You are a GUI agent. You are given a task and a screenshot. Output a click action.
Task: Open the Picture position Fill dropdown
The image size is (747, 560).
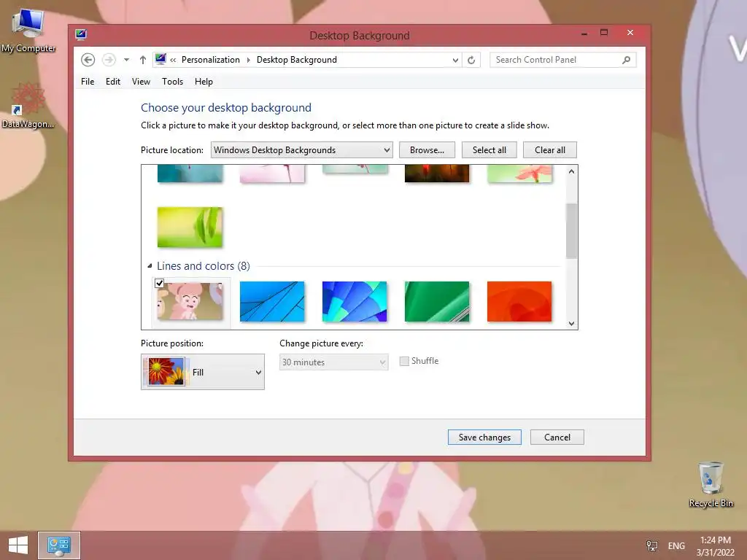[203, 372]
